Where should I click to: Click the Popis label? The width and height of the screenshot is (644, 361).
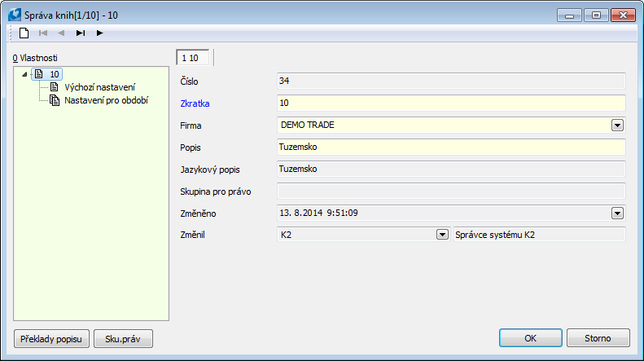pyautogui.click(x=191, y=147)
